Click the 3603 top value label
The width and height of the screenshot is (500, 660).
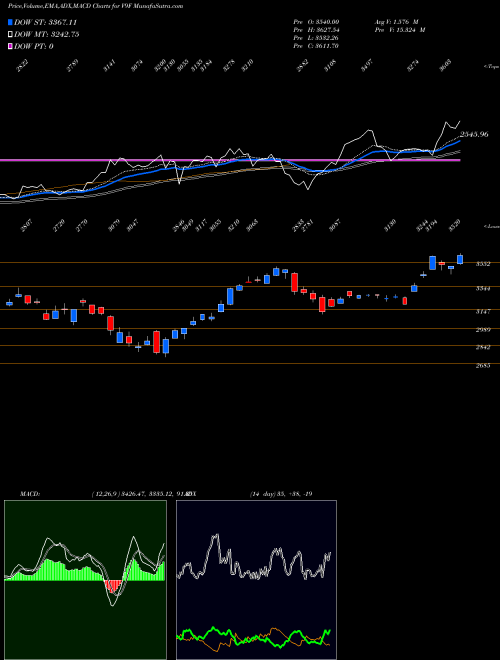click(x=445, y=67)
